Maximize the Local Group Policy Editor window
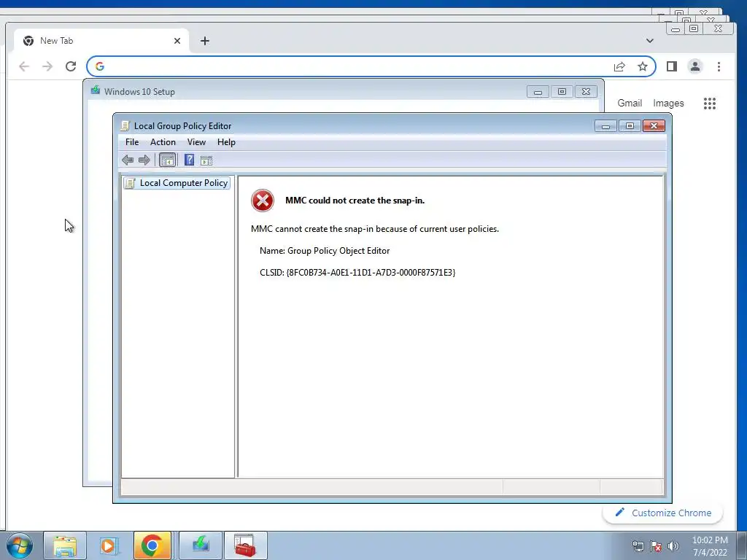Viewport: 747px width, 560px height. (630, 125)
